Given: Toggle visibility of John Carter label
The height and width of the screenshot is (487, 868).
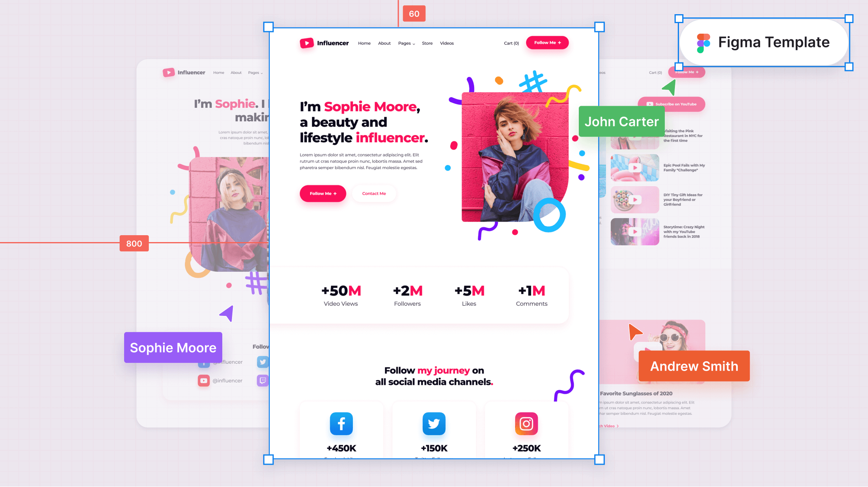Looking at the screenshot, I should pos(621,121).
